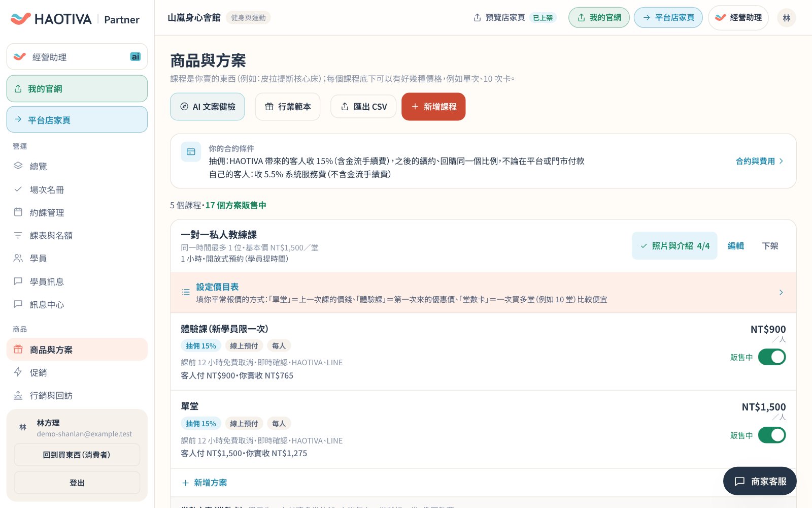Click 編輯 for 一對一私人教練課
This screenshot has height=508, width=812.
coord(735,246)
